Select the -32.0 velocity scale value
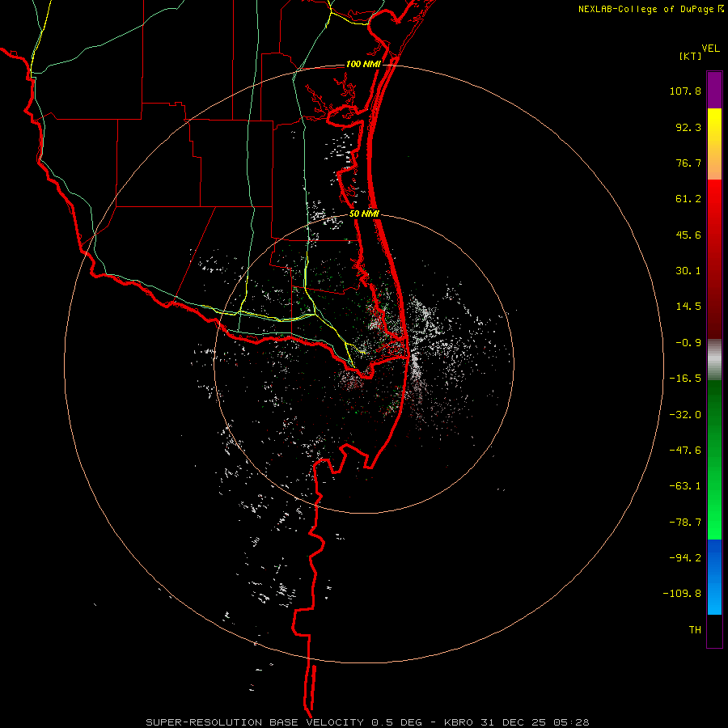 click(x=685, y=415)
